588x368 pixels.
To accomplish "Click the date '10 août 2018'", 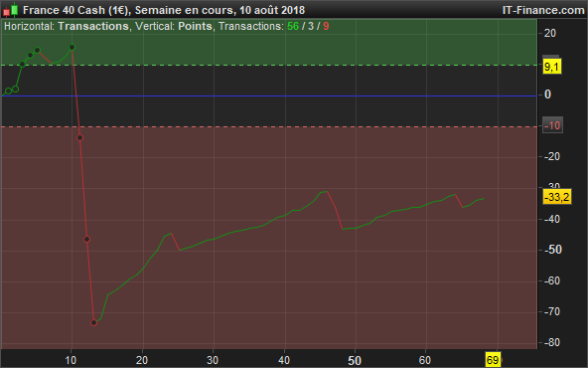I will [272, 10].
